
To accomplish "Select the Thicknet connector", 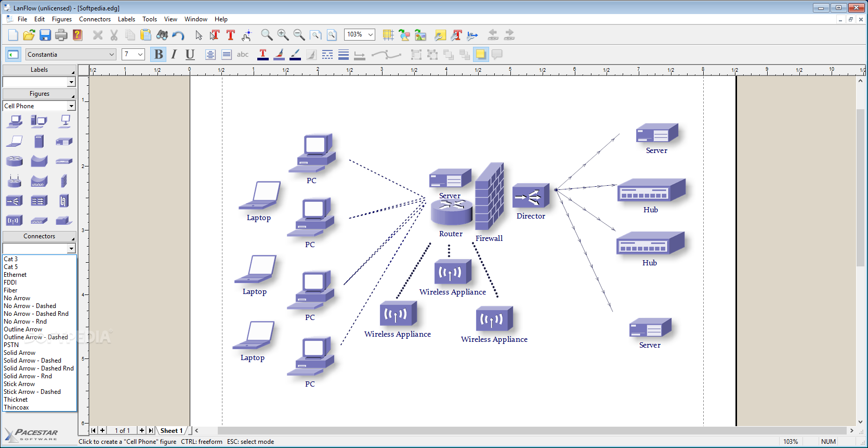I will [x=16, y=400].
